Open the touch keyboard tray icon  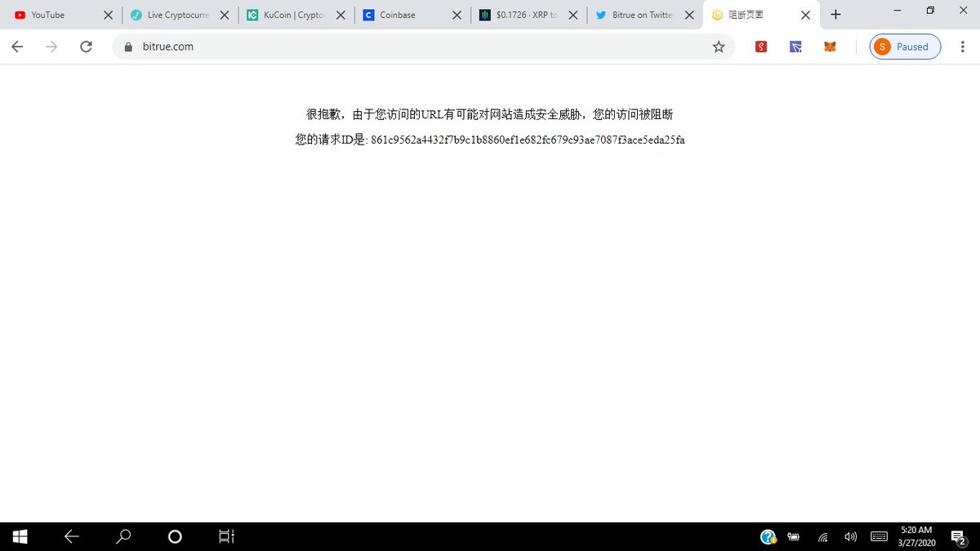click(x=880, y=536)
